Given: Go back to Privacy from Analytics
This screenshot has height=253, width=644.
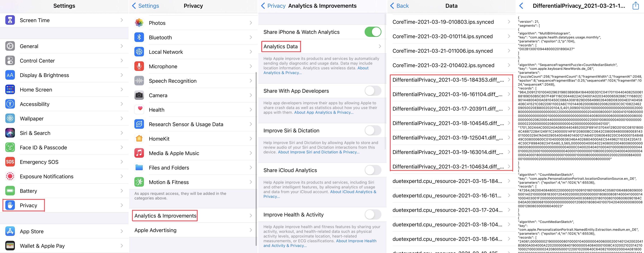Looking at the screenshot, I should coord(273,6).
